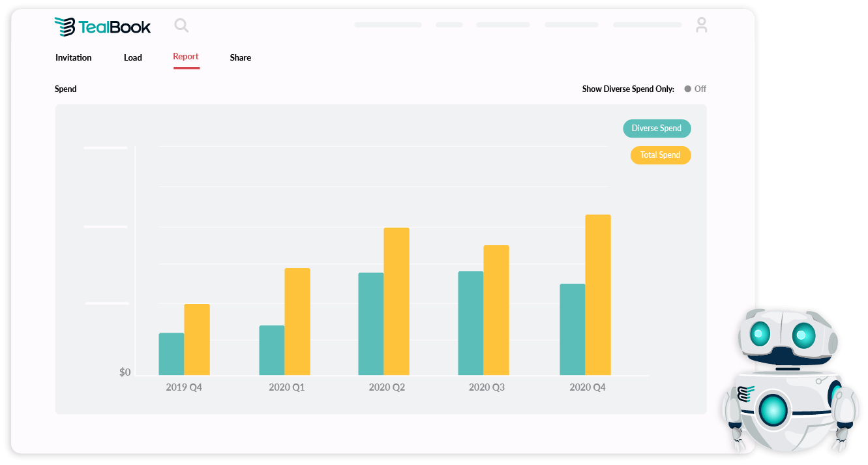Click the 2020 Q4 axis label
This screenshot has height=465, width=868.
588,387
